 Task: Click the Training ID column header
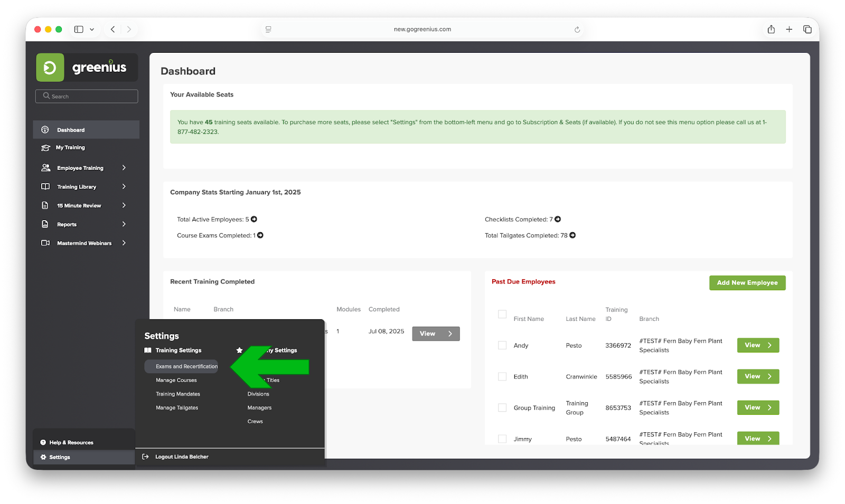616,315
